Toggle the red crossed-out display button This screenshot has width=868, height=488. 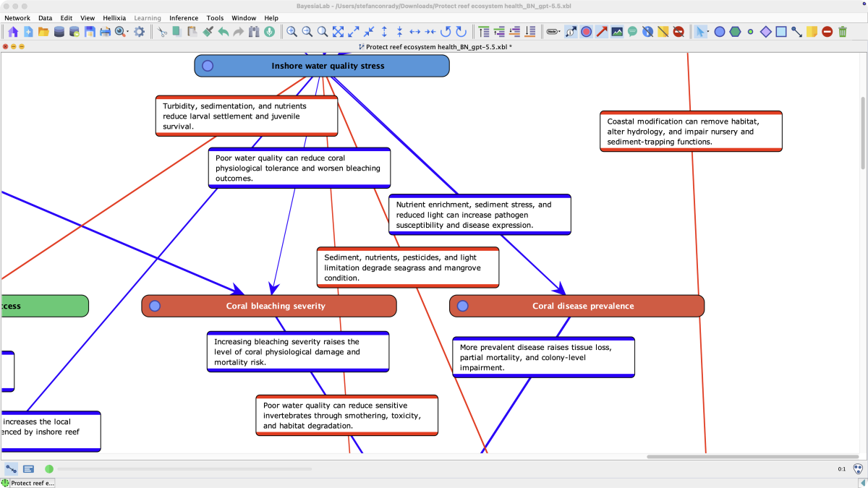click(x=678, y=32)
